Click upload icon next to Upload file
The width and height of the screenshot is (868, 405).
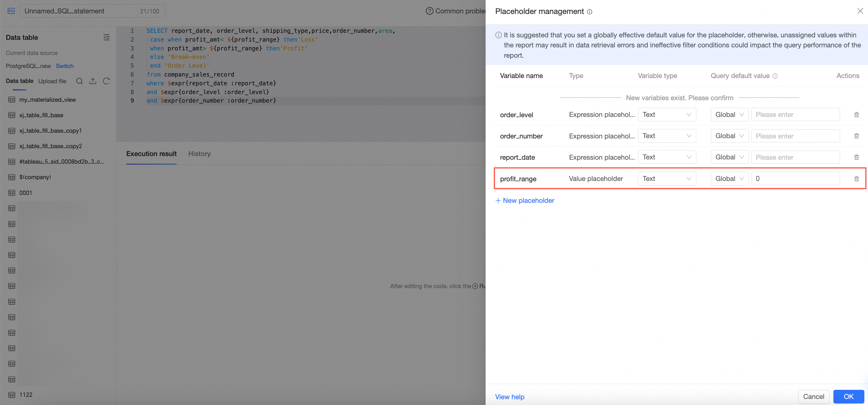click(x=93, y=81)
